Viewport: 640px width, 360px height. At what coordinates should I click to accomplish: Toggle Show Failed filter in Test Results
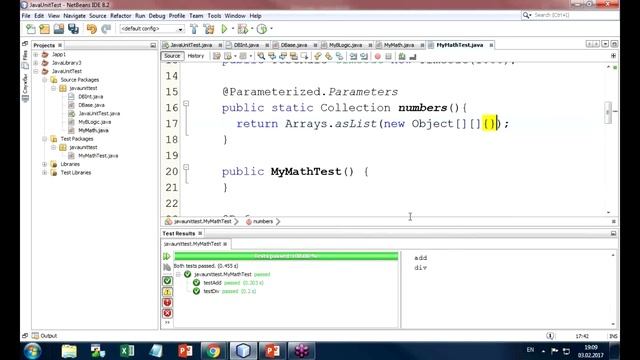(x=167, y=302)
